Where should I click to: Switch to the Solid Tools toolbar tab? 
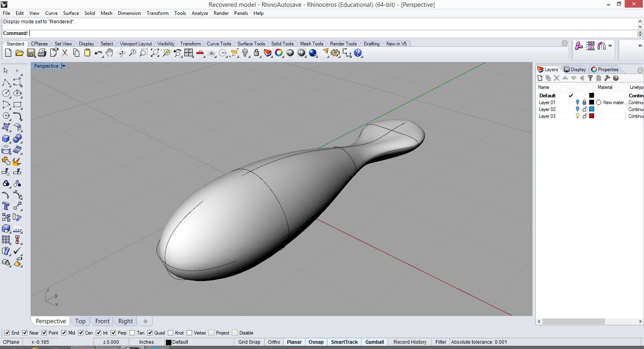point(282,43)
